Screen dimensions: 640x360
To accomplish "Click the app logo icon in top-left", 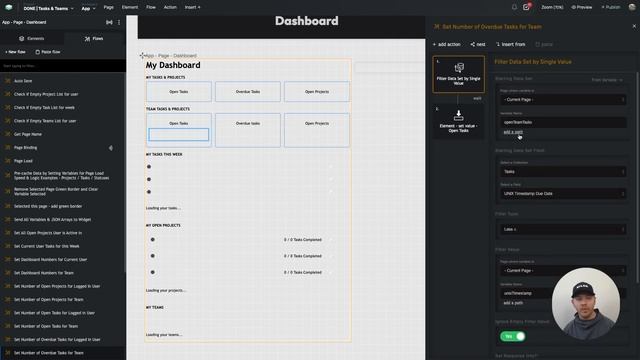I will click(x=9, y=7).
